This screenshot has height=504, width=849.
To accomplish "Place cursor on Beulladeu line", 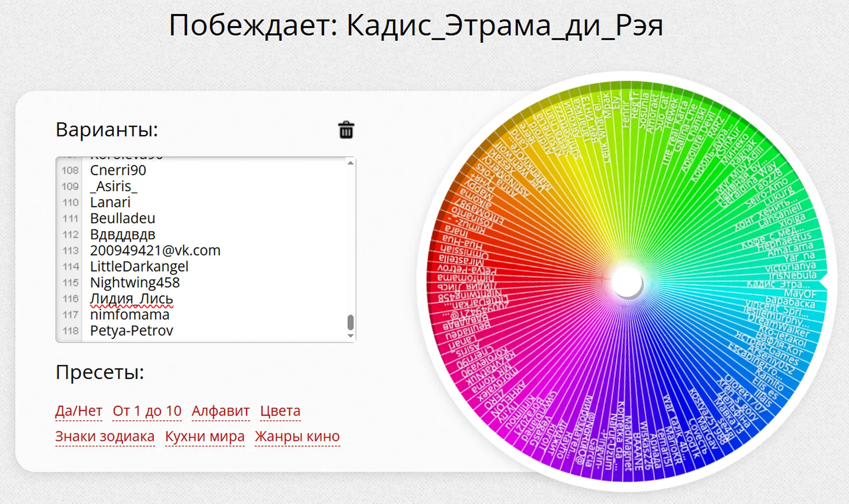I will (123, 219).
